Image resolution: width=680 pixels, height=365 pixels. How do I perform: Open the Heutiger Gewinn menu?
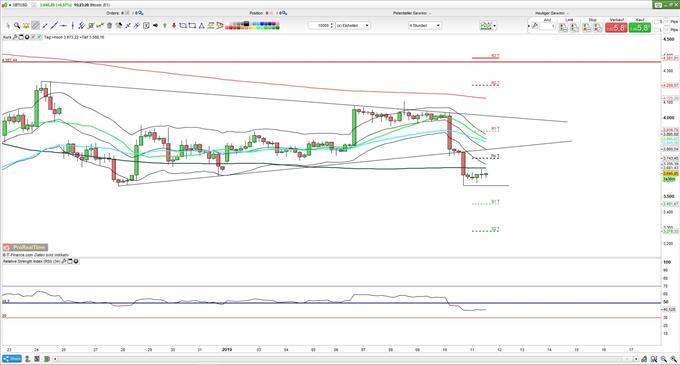[552, 13]
